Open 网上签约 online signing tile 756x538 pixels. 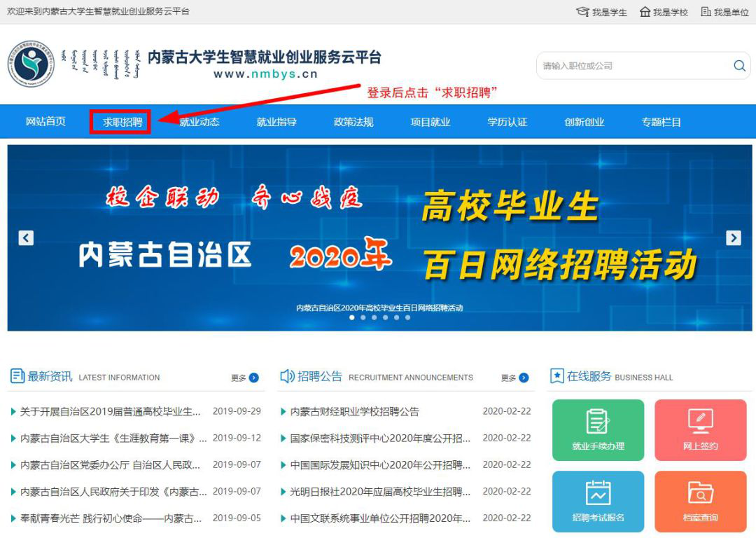click(x=700, y=430)
